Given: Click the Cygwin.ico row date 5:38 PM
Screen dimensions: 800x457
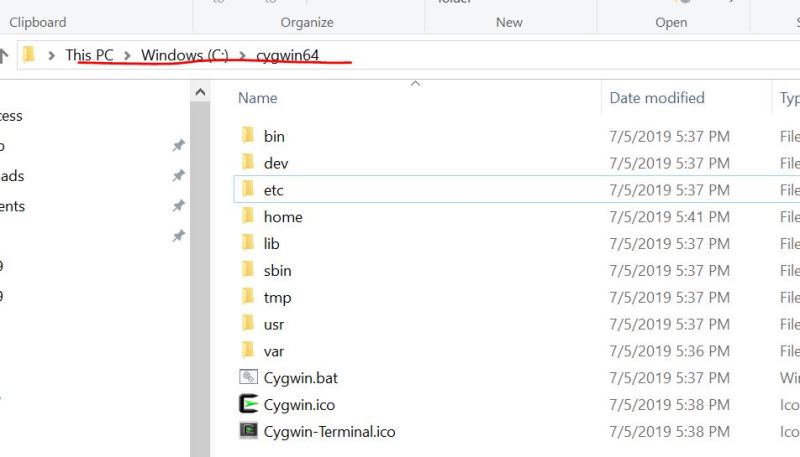Looking at the screenshot, I should (x=669, y=404).
